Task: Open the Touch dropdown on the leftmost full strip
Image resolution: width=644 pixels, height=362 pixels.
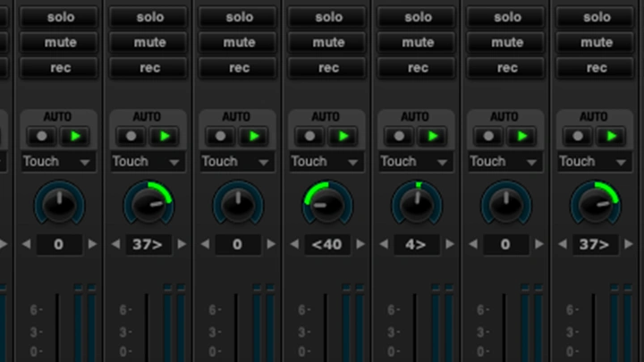Action: coord(59,162)
